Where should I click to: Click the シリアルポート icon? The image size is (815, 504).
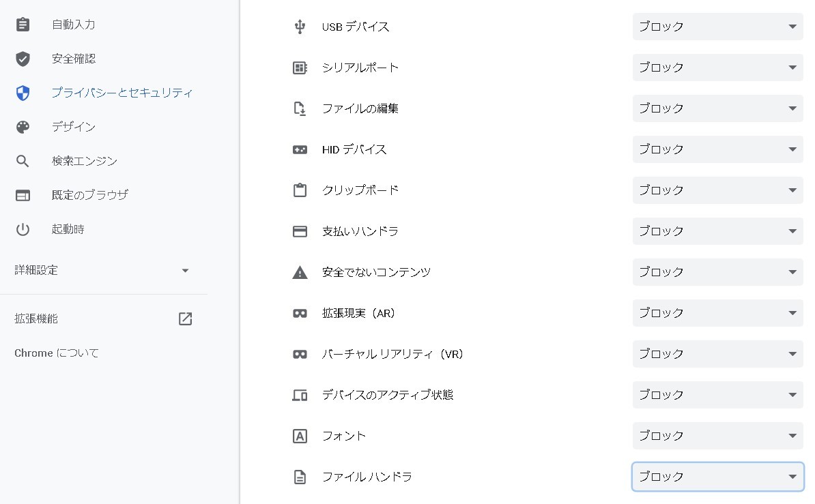coord(300,68)
